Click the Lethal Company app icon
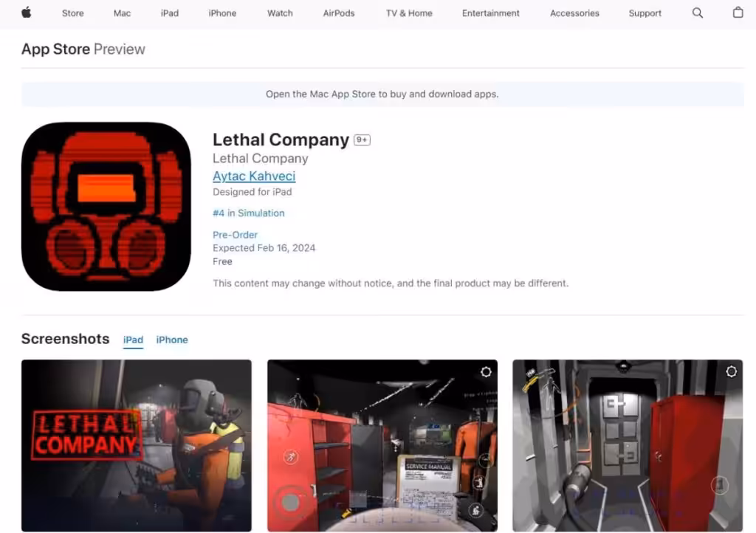 point(106,206)
